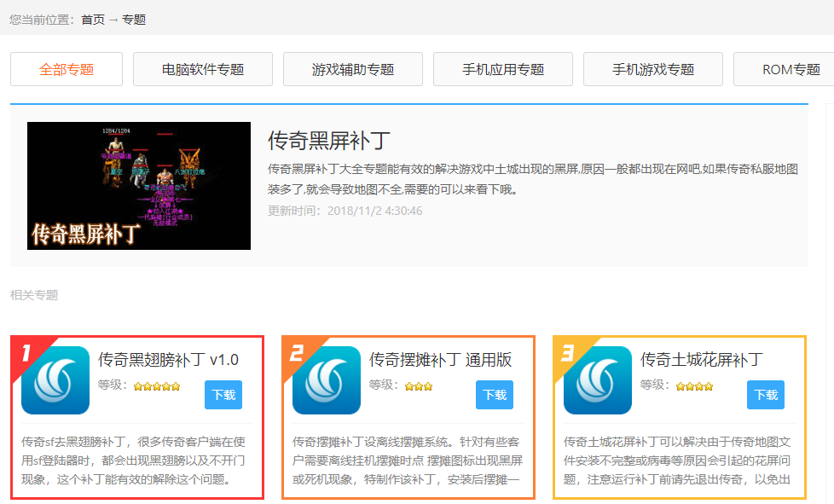The width and height of the screenshot is (834, 504).
Task: Choose the 手机游戏专题 tab
Action: [653, 70]
